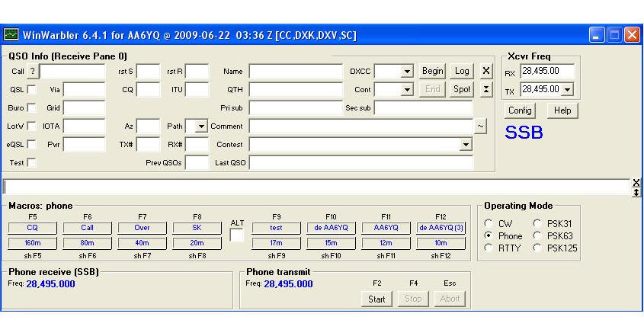Click the Sec sub input field
The height and width of the screenshot is (336, 644).
424,107
